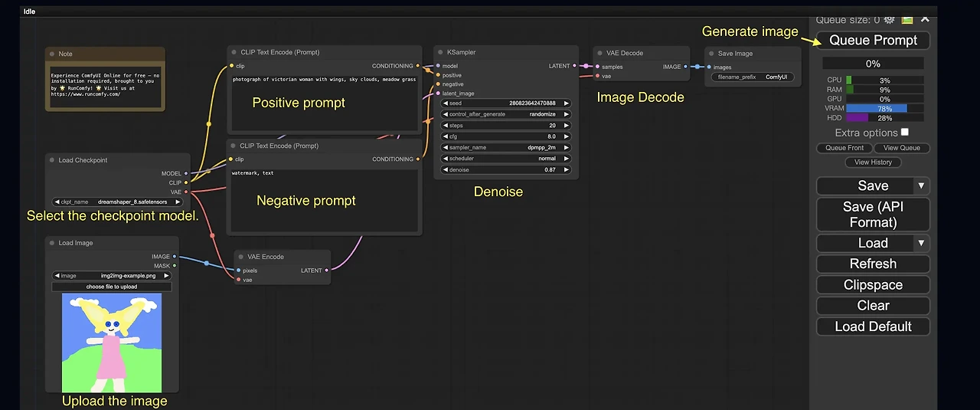
Task: Click the HDD 28% usage bar
Action: coord(884,118)
